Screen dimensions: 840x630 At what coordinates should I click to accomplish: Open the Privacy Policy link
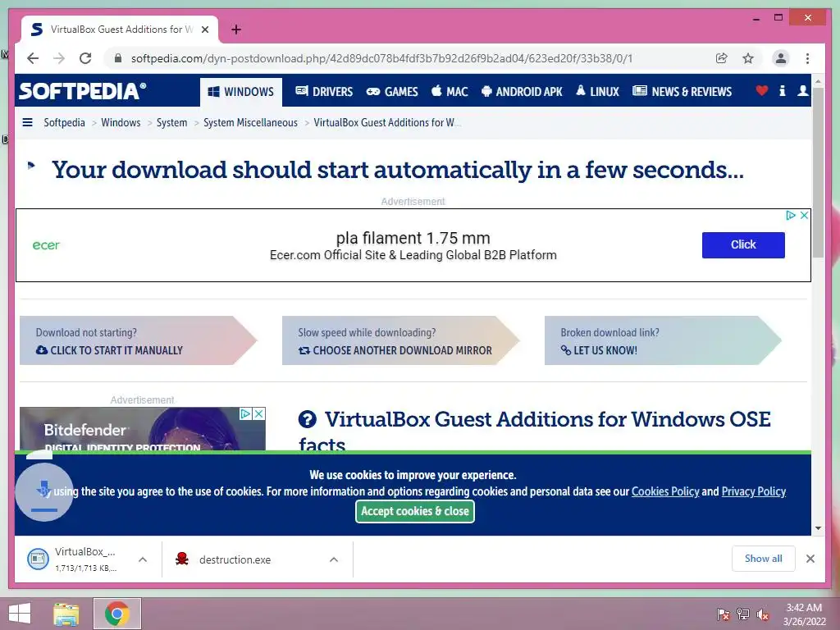coord(753,491)
